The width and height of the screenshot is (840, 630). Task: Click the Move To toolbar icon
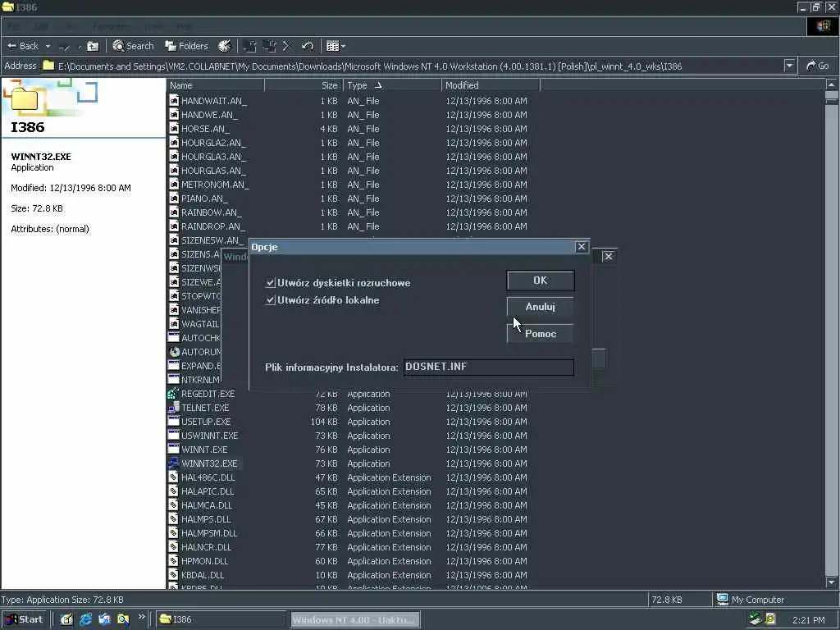click(x=249, y=47)
